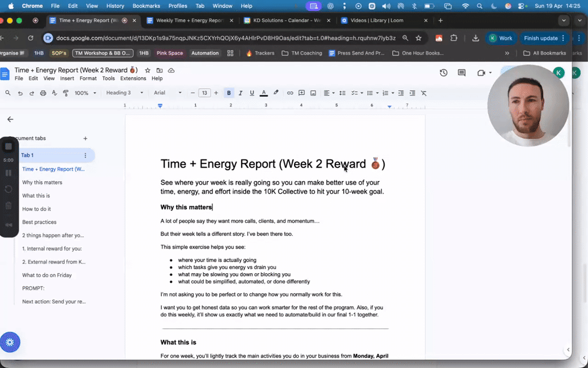The width and height of the screenshot is (588, 368).
Task: Open the checklist dropdown
Action: pos(357,93)
